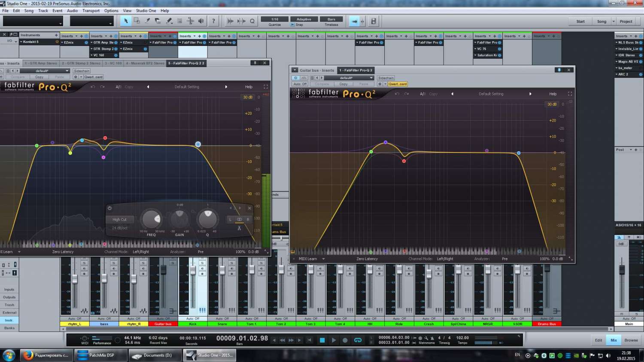
Task: Click the Kick channel fader
Action: point(193,271)
